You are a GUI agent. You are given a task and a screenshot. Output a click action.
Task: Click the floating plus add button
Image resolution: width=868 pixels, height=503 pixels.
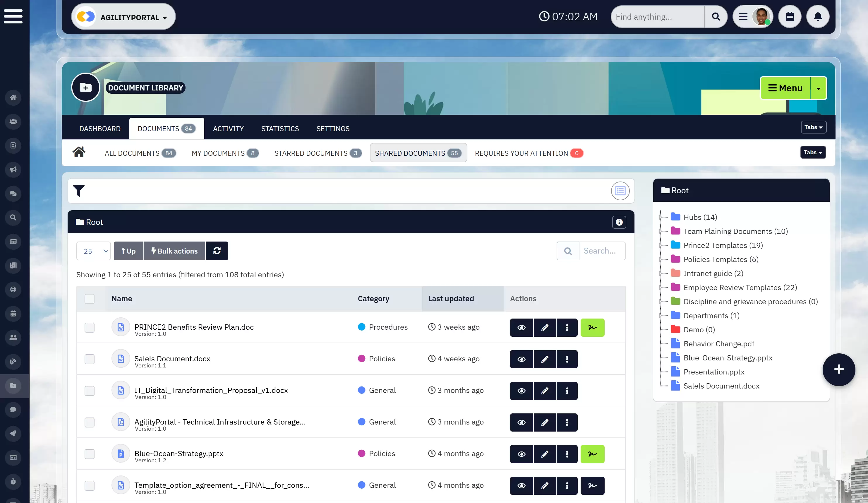(838, 369)
